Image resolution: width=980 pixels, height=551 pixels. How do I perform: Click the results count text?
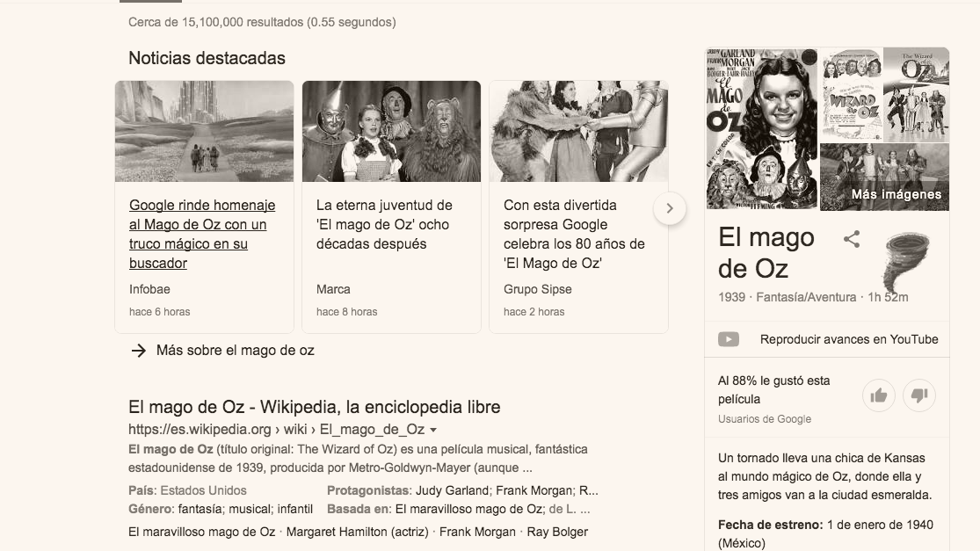[x=262, y=23]
